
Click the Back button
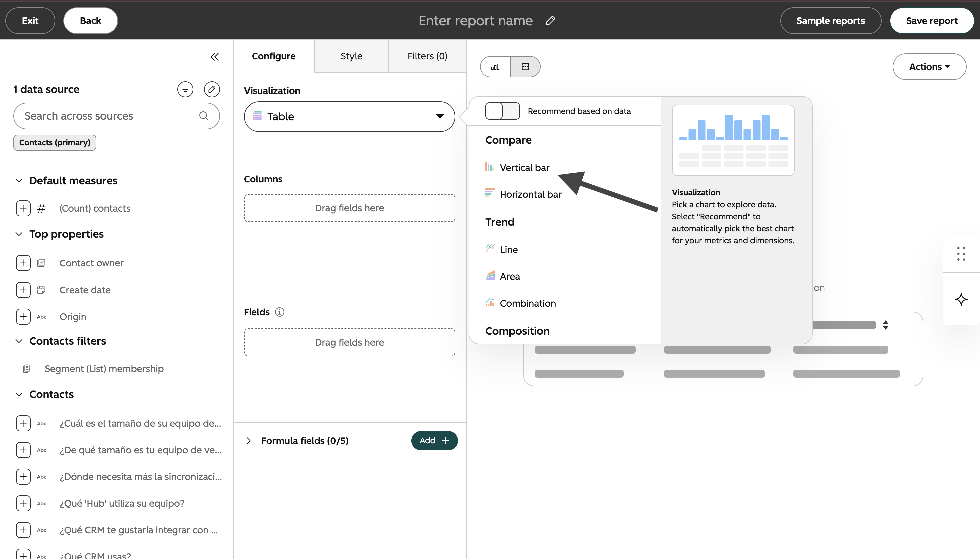[91, 21]
